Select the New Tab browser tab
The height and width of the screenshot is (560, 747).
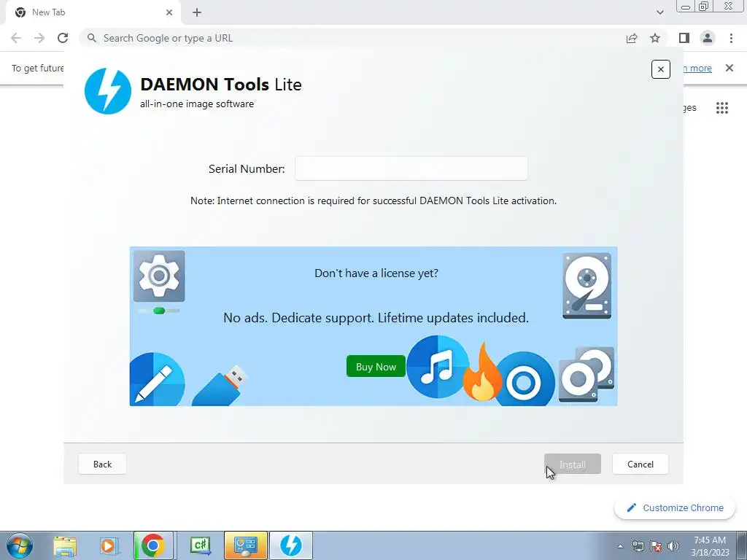coord(93,12)
